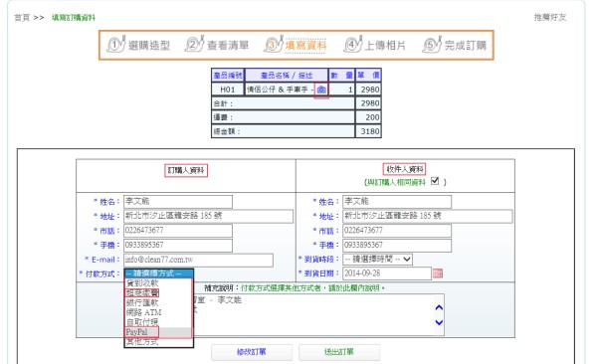
Task: Click the 付款方式 dropdown header 請選擇方式
Action: (x=159, y=273)
